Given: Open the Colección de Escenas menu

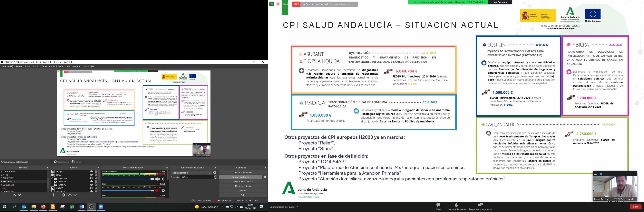Looking at the screenshot, I should [53, 67].
